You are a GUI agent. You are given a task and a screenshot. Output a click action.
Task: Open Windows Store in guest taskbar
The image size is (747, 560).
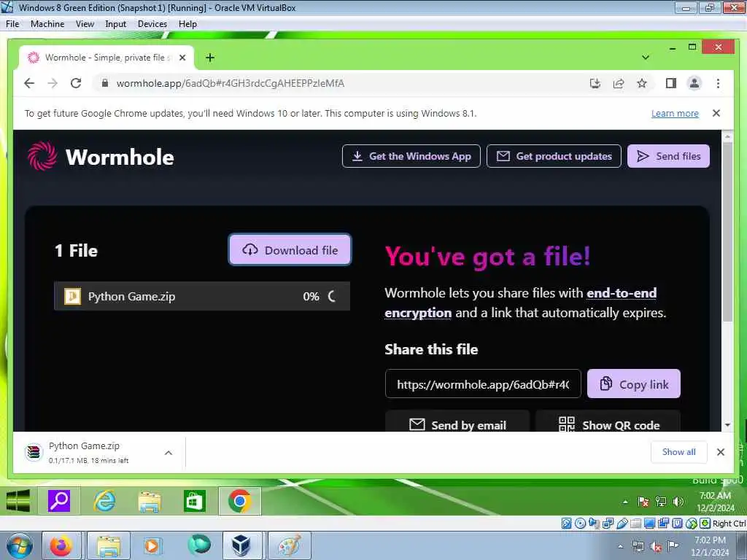[x=194, y=501]
